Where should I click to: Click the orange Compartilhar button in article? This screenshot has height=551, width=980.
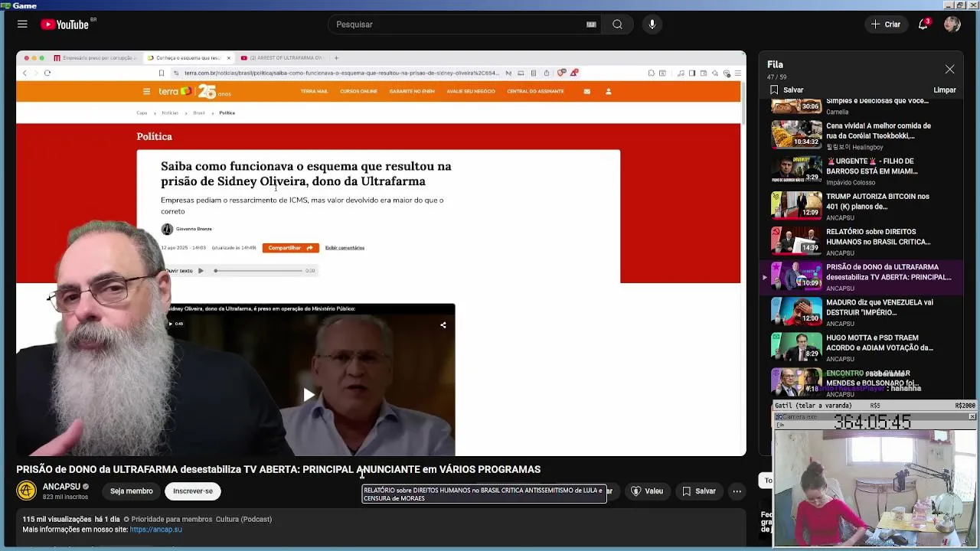tap(291, 248)
